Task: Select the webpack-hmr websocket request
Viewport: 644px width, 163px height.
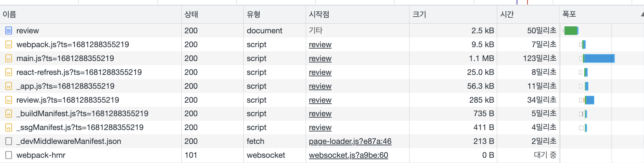Action: coord(41,155)
